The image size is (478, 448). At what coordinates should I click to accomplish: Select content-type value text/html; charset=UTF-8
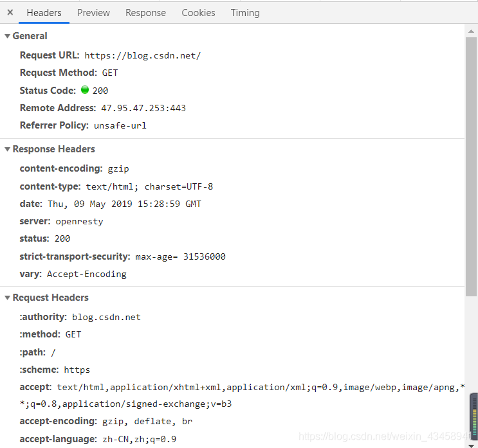pos(149,186)
